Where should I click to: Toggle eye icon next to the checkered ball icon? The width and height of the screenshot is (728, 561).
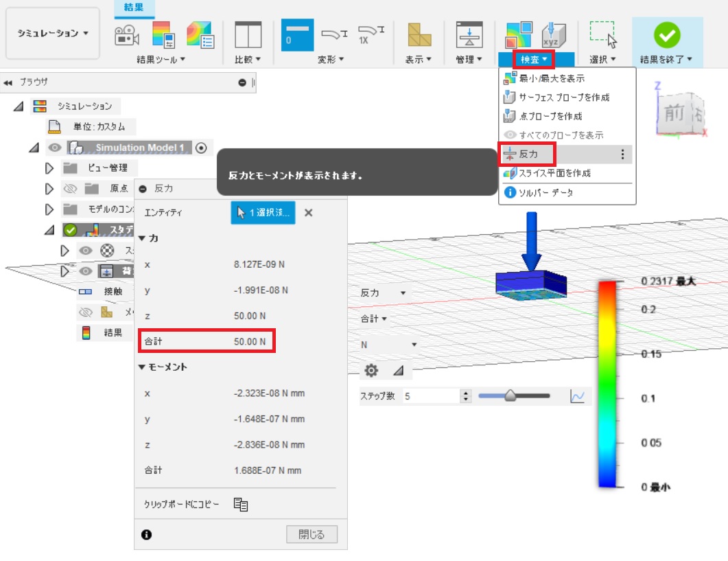pos(86,251)
